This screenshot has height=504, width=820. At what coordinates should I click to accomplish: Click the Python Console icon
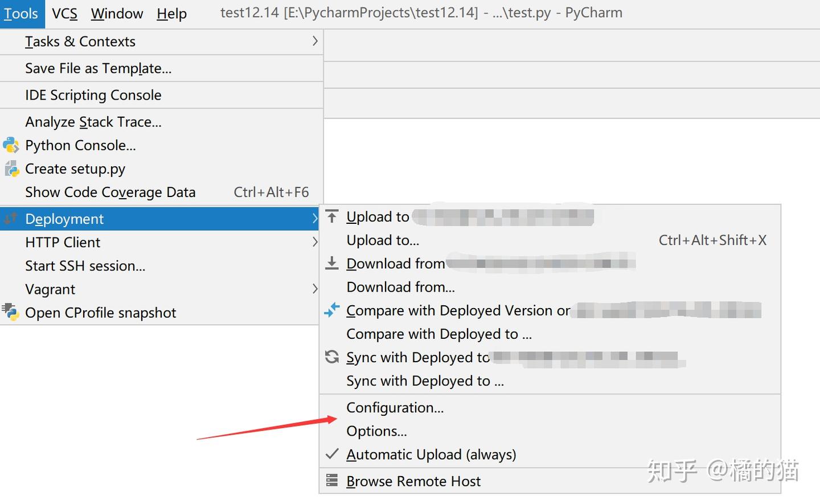(x=11, y=145)
